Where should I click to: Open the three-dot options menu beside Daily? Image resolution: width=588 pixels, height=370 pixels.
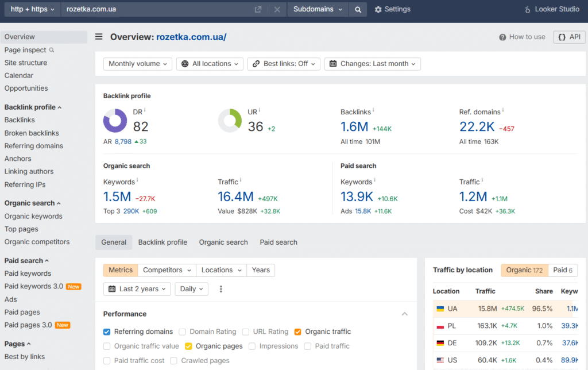220,289
